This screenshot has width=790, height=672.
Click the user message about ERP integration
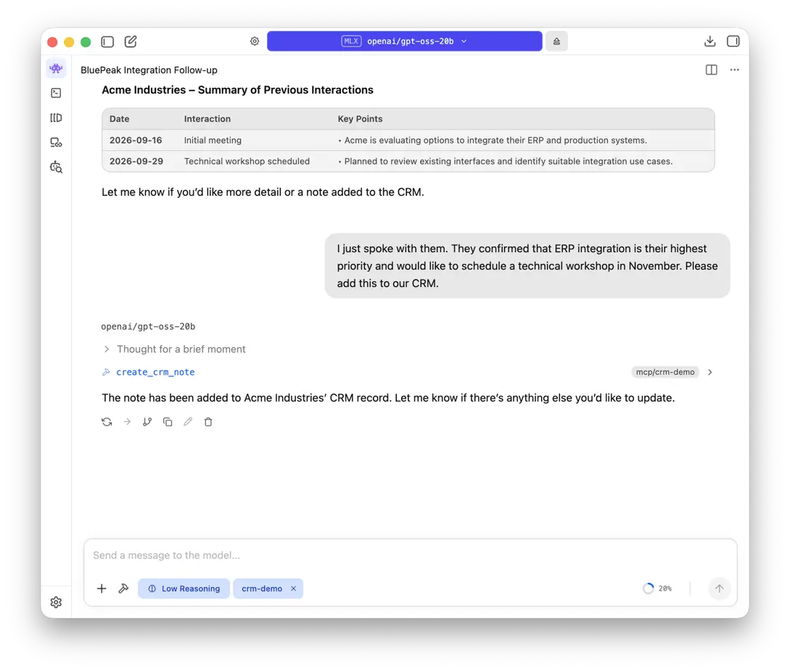tap(527, 266)
